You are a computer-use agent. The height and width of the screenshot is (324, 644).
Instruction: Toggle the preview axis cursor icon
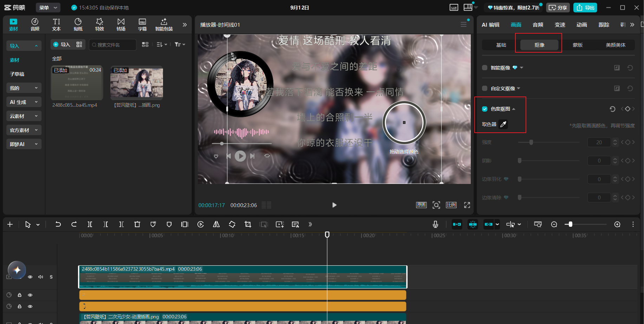[x=510, y=224]
